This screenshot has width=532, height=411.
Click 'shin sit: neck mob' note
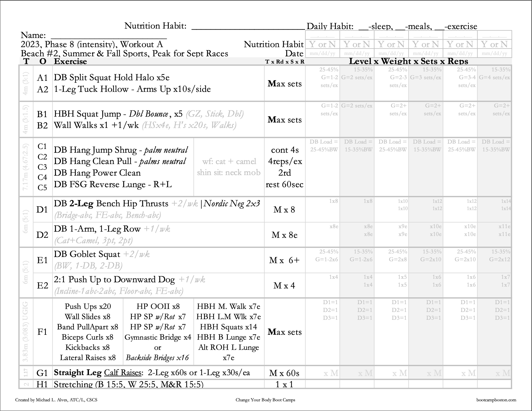coord(229,172)
